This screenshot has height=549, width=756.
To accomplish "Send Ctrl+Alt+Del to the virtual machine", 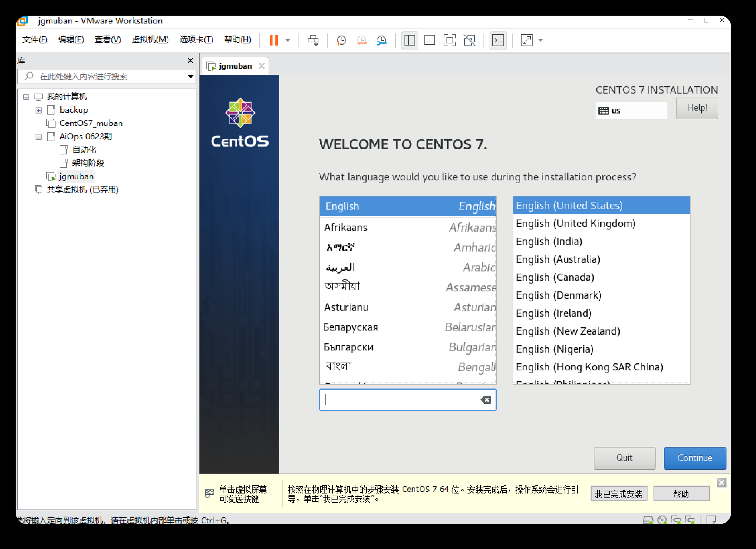I will pos(313,40).
